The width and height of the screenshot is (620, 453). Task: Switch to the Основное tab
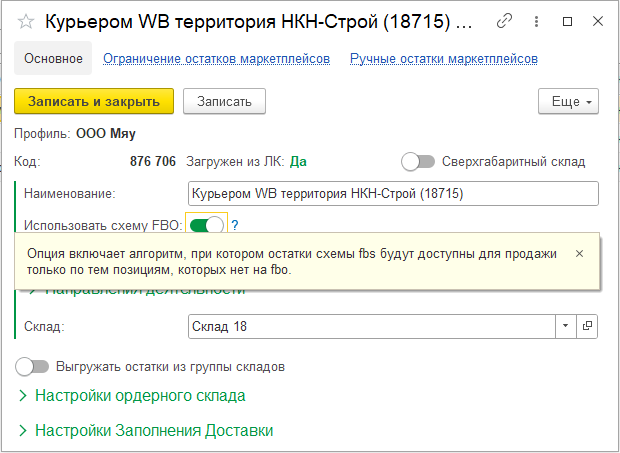coord(53,59)
